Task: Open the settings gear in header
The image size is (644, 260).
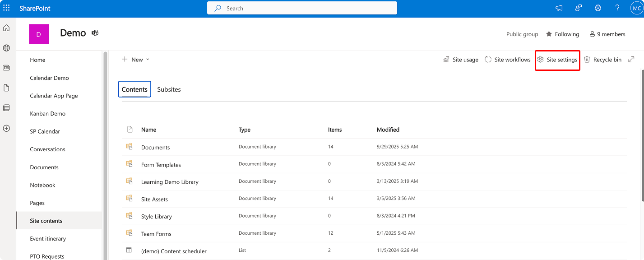Action: [598, 8]
